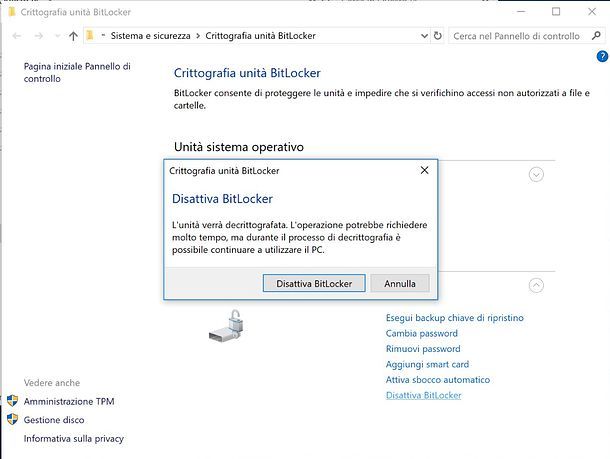Click the Crittografia unità BitLocker page heading
Screen dimensions: 610x459
point(247,73)
